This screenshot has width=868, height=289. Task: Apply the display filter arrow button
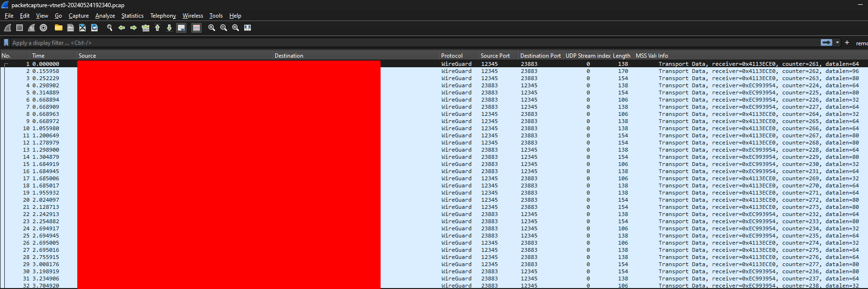pyautogui.click(x=827, y=42)
